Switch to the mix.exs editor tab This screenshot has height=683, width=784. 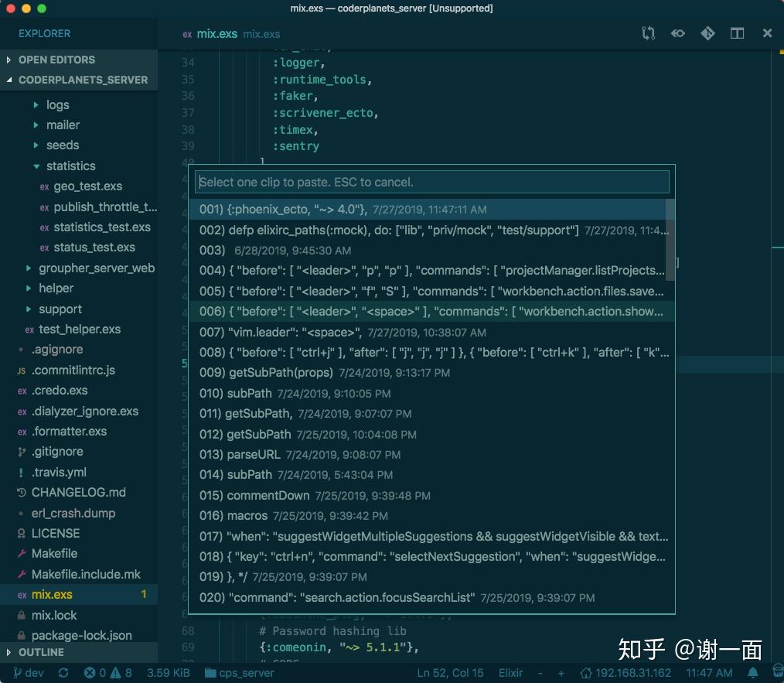point(216,33)
